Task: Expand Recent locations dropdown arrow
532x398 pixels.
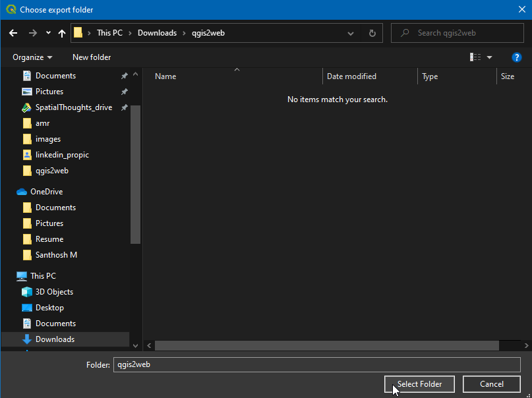Action: 48,33
